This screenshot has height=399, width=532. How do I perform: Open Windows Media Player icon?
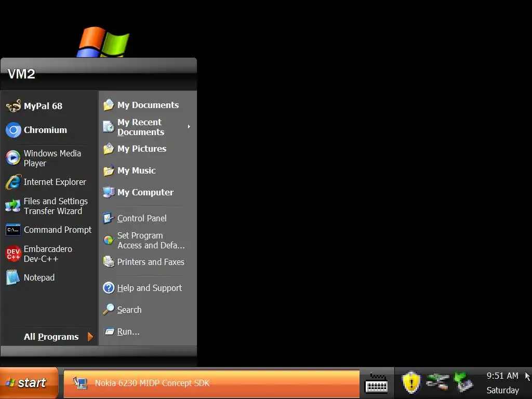coord(14,158)
